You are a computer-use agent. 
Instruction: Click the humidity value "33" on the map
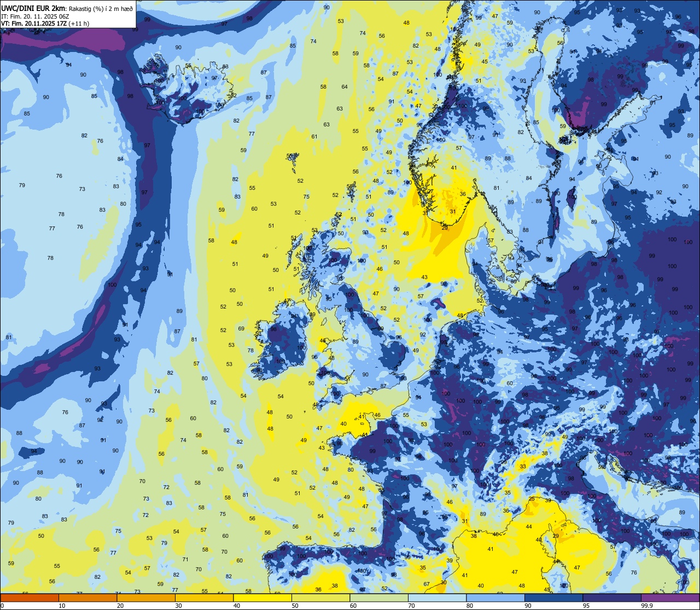523,467
